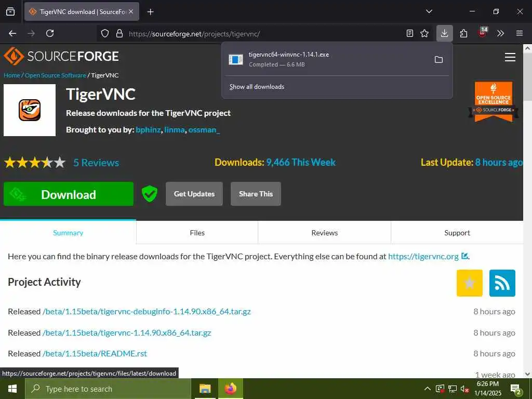Click Show all downloads
The height and width of the screenshot is (399, 532).
click(257, 87)
